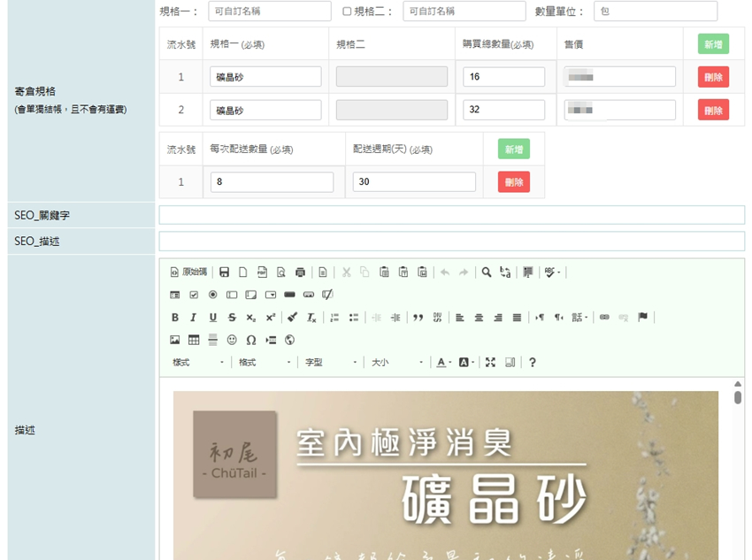Toggle underline formatting
This screenshot has width=752, height=560.
(x=213, y=318)
